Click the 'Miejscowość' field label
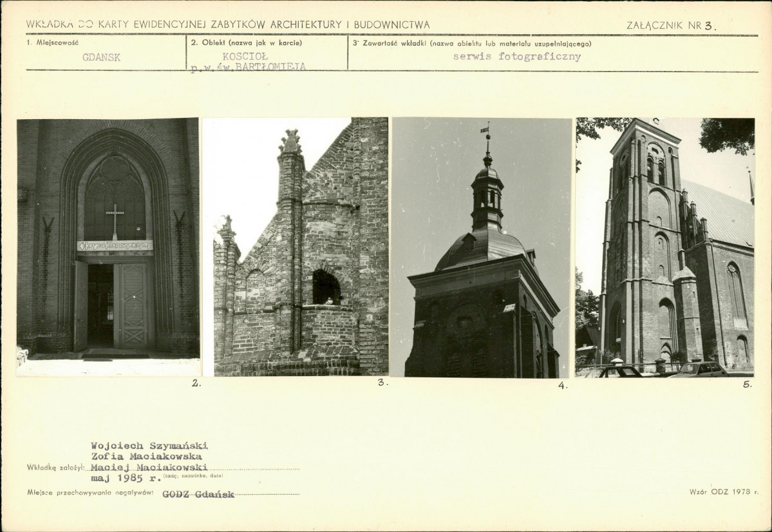The height and width of the screenshot is (532, 772). point(53,43)
